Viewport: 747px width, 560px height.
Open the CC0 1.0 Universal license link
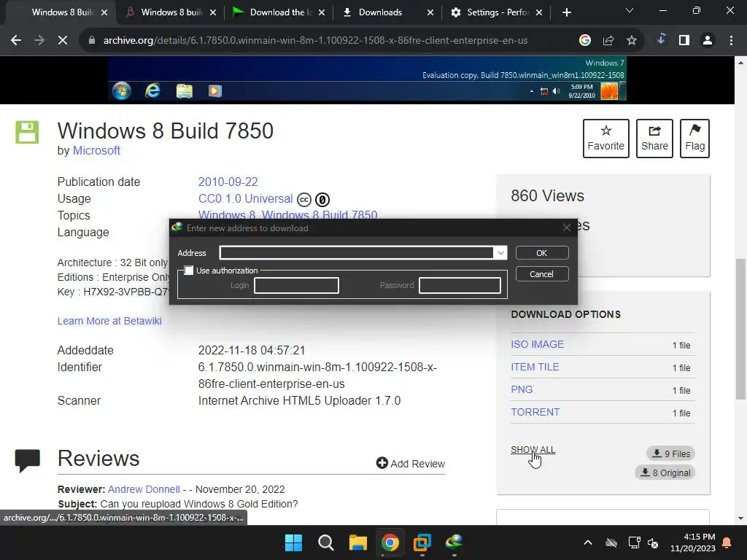(x=245, y=198)
